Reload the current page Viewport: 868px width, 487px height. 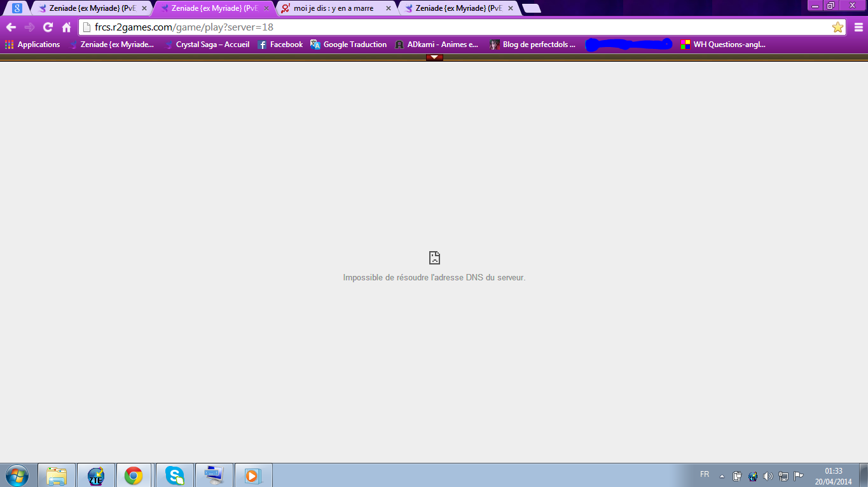[48, 27]
